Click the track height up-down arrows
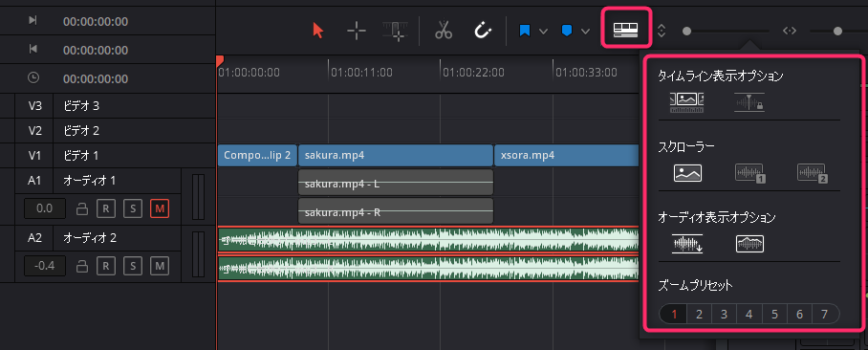The image size is (868, 350). [661, 31]
